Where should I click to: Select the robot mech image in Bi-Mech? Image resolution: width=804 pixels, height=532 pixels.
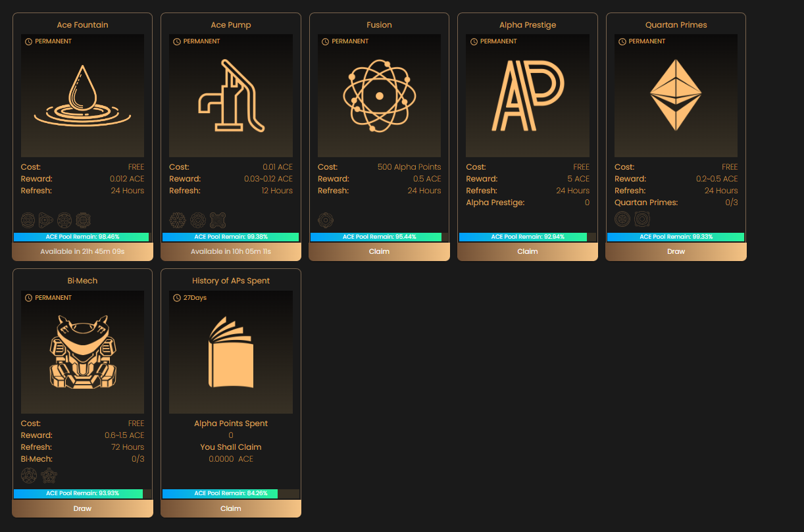[x=82, y=352]
